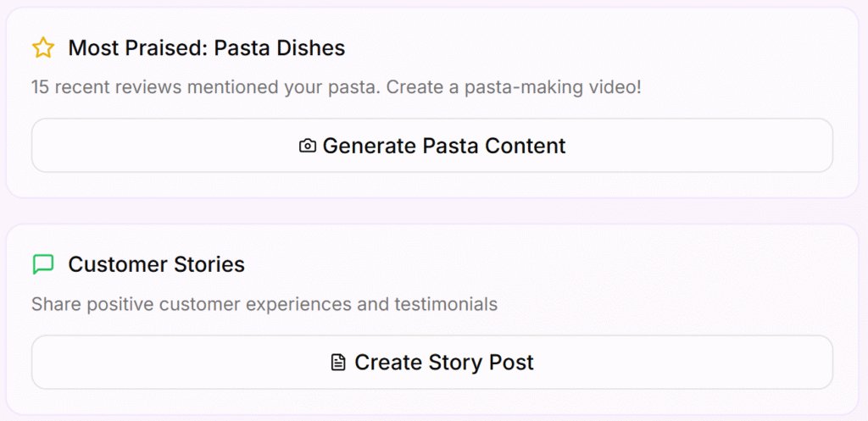Image resolution: width=868 pixels, height=421 pixels.
Task: Click the words 'Pasta Dishes' in title
Action: pyautogui.click(x=280, y=48)
